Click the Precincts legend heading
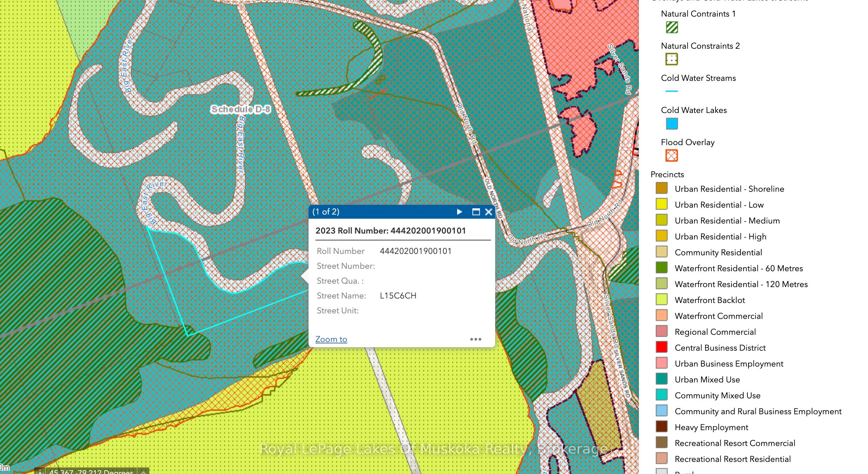This screenshot has height=474, width=868. 667,174
